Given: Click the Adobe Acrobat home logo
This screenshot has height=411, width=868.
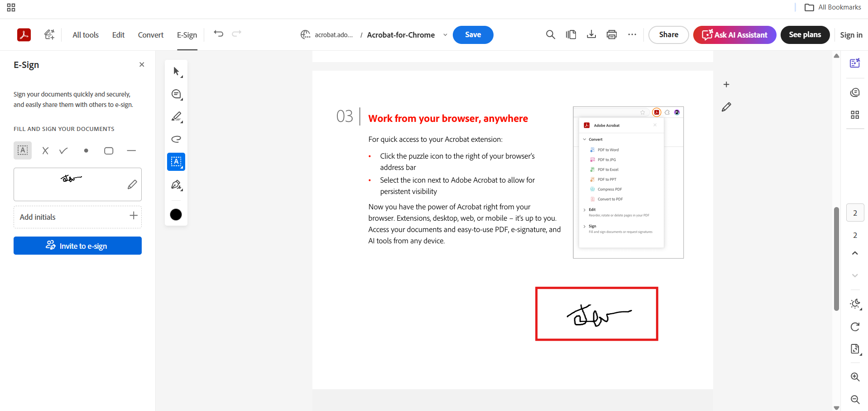Looking at the screenshot, I should [24, 35].
